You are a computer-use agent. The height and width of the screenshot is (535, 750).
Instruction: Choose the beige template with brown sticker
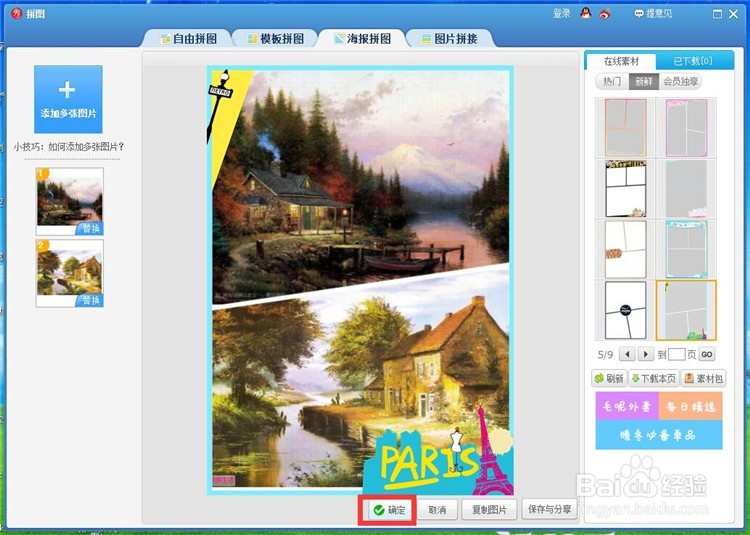(x=626, y=249)
